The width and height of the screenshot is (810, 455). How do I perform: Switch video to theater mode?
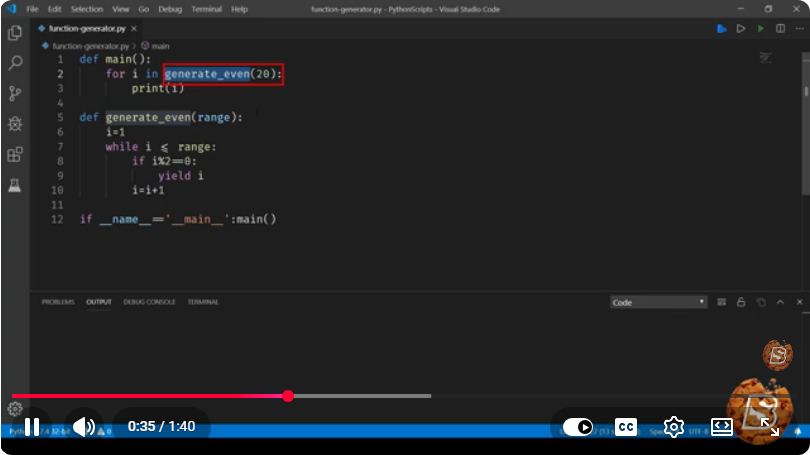click(x=722, y=427)
